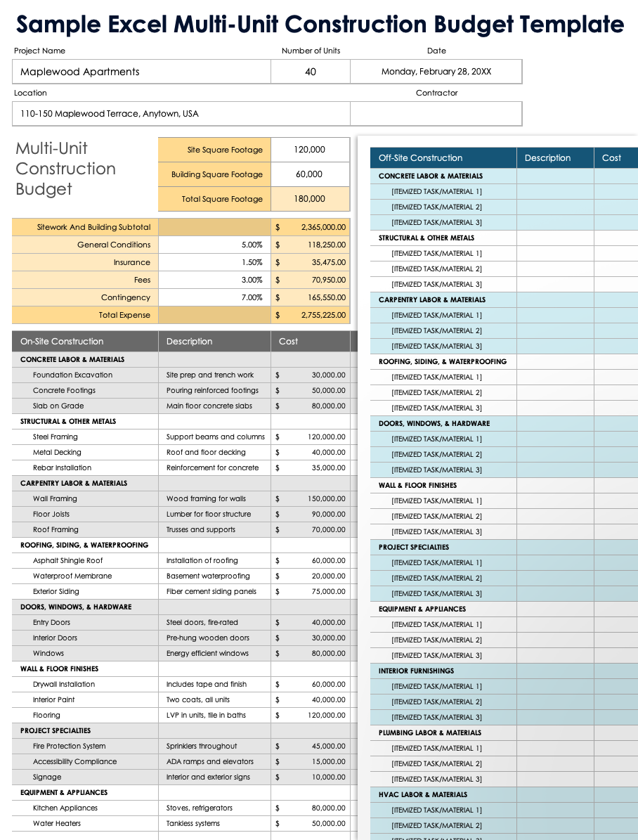Click the Contingency percentage cell showing 7.00%
The image size is (638, 840).
pyautogui.click(x=214, y=297)
